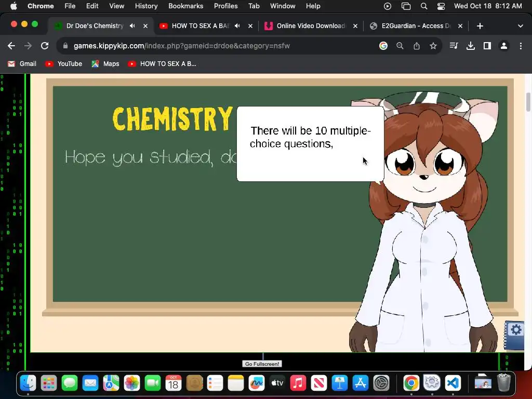Image resolution: width=532 pixels, height=399 pixels.
Task: Click the page vertical scrollbar
Action: pos(528,102)
